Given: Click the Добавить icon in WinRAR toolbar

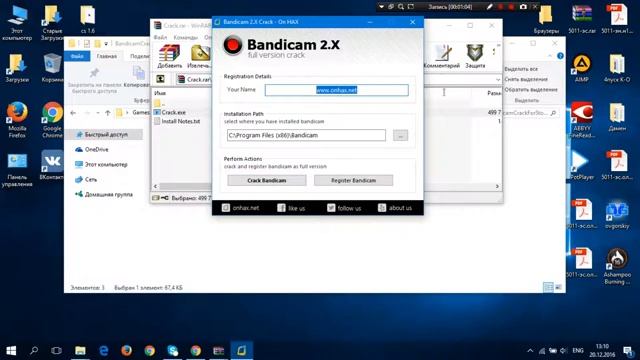Looking at the screenshot, I should pos(169,56).
